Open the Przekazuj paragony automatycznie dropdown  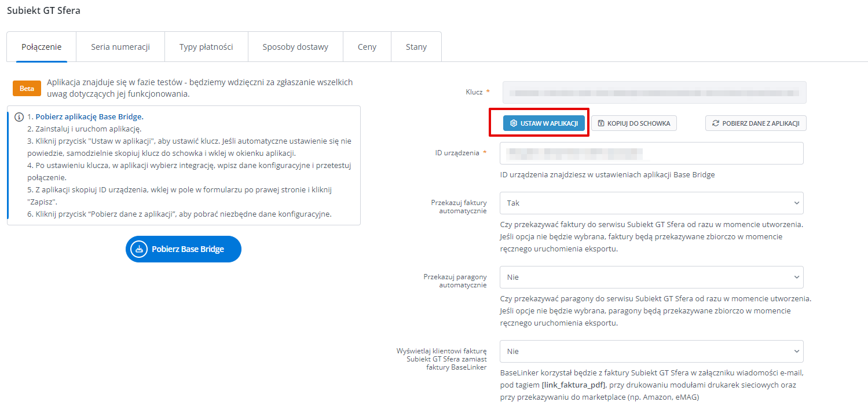[651, 277]
